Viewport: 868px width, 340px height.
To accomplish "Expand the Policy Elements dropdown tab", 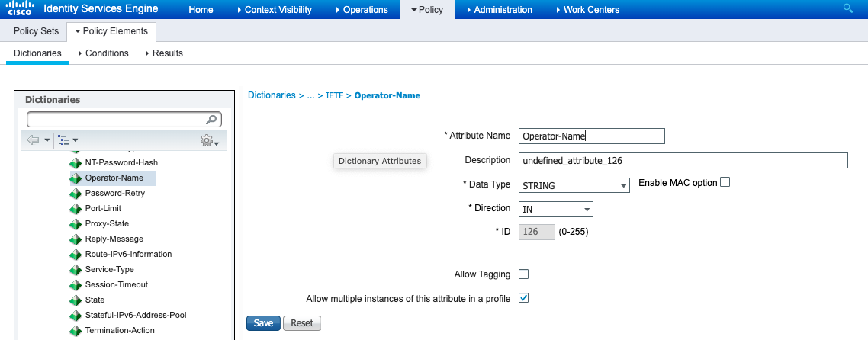I will point(111,32).
